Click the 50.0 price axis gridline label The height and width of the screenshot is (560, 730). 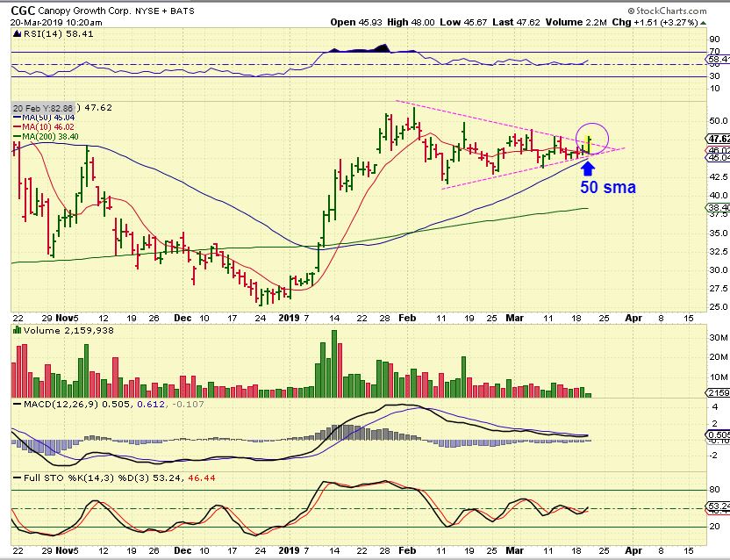pyautogui.click(x=719, y=120)
